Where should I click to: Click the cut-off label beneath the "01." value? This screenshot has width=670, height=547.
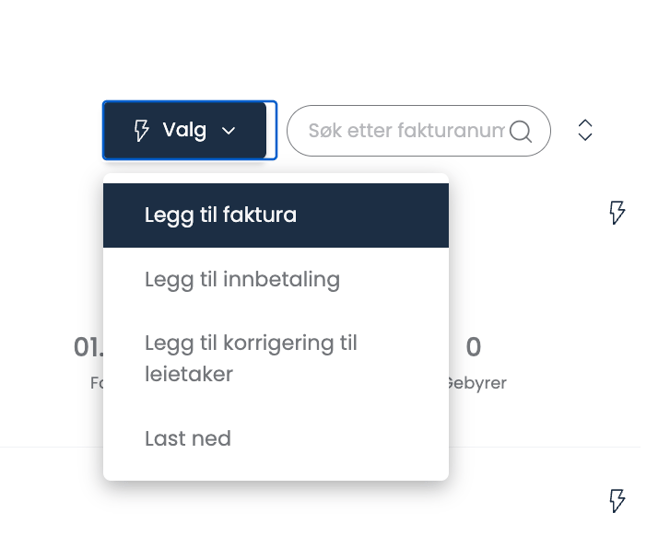[96, 383]
